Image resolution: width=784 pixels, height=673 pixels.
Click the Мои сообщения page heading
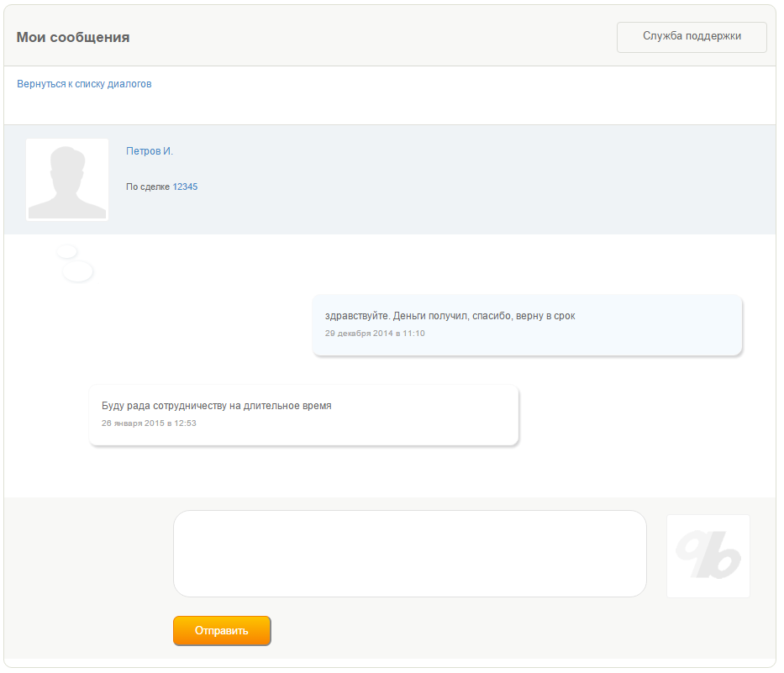(x=73, y=38)
